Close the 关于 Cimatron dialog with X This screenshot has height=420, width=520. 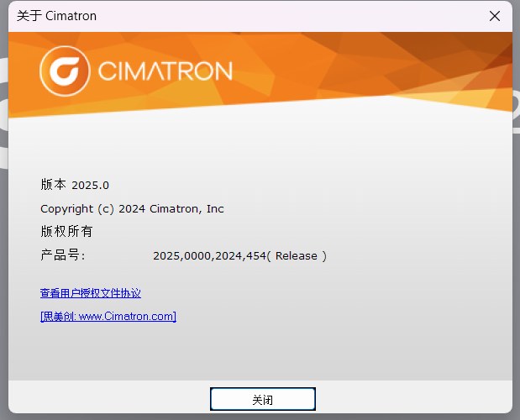[495, 16]
